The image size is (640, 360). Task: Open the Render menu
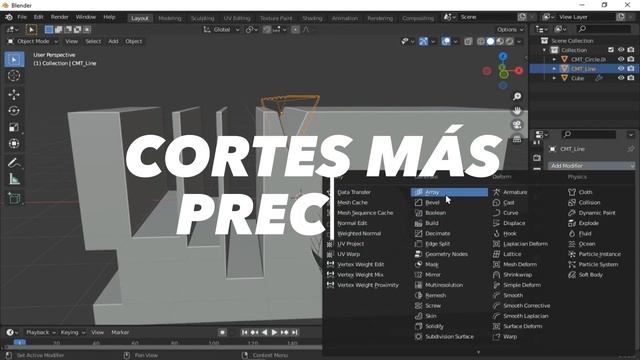(60, 17)
